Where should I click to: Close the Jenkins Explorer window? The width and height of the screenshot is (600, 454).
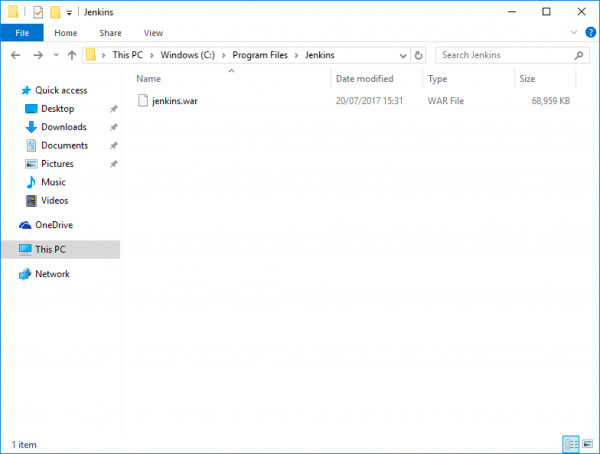pyautogui.click(x=581, y=12)
